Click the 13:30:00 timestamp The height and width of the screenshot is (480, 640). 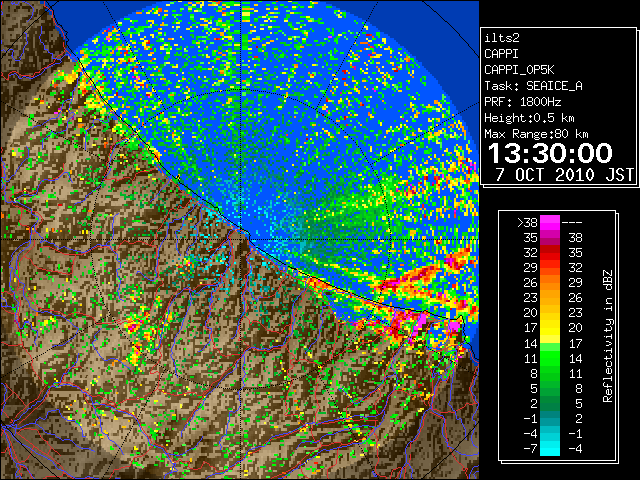tap(550, 153)
